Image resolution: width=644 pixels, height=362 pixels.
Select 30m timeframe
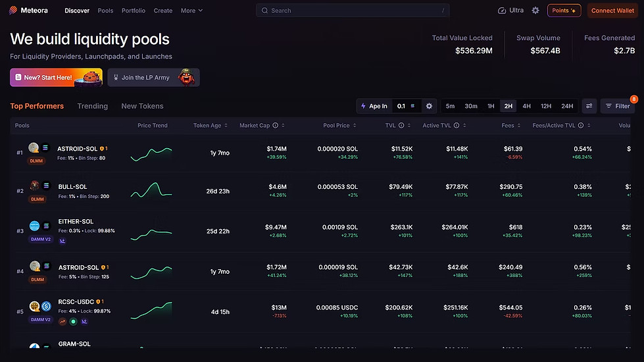(x=471, y=106)
